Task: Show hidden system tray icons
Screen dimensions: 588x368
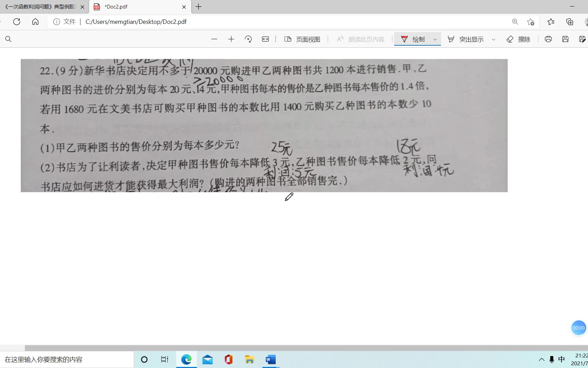Action: click(541, 359)
